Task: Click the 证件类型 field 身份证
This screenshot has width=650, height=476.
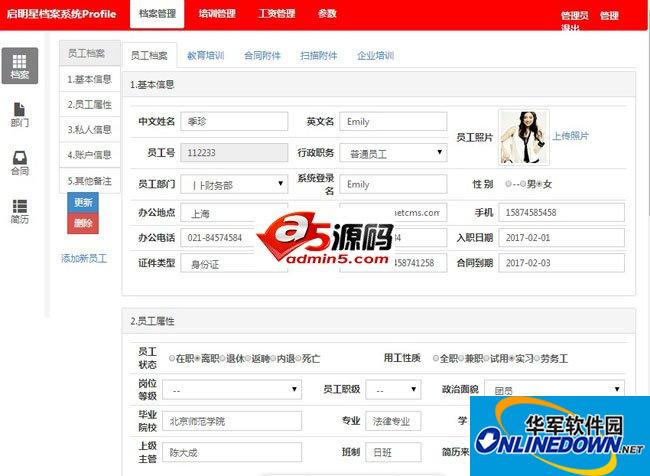Action: point(234,263)
